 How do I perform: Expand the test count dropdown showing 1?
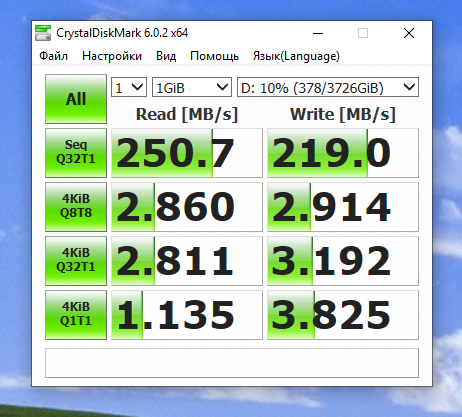(x=129, y=87)
